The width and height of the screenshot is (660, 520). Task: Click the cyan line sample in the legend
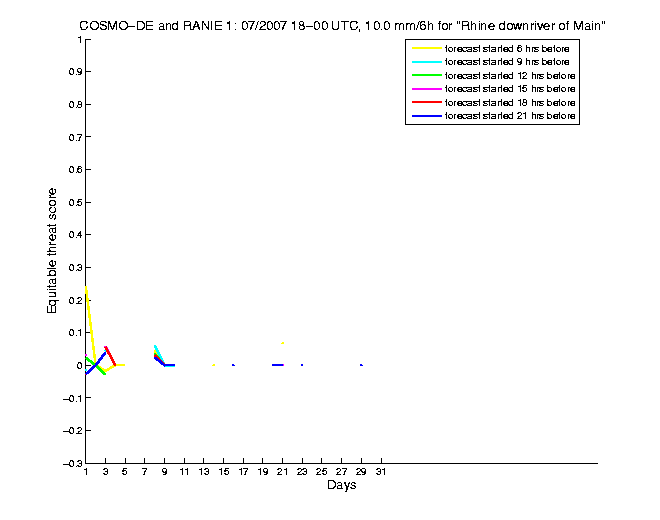427,62
